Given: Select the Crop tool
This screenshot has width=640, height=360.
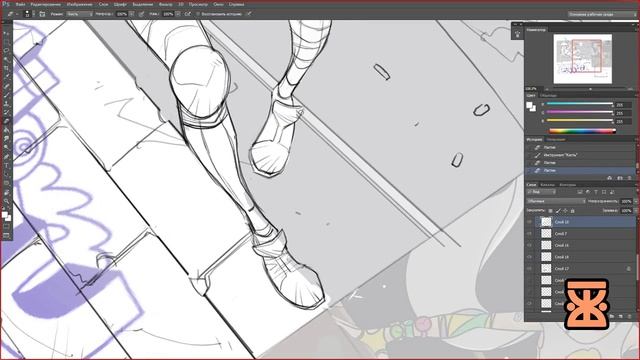Looking at the screenshot, I should tap(7, 68).
